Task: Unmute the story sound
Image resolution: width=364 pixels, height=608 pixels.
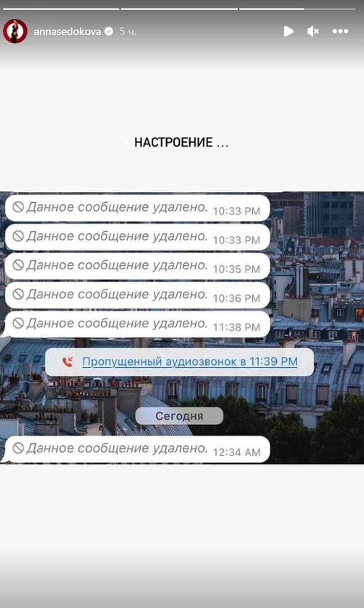Action: pyautogui.click(x=313, y=31)
